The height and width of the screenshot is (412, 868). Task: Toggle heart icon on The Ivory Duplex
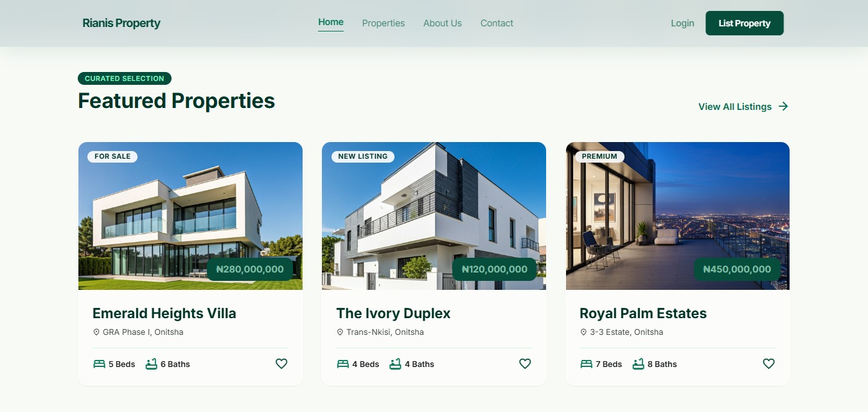click(x=525, y=364)
